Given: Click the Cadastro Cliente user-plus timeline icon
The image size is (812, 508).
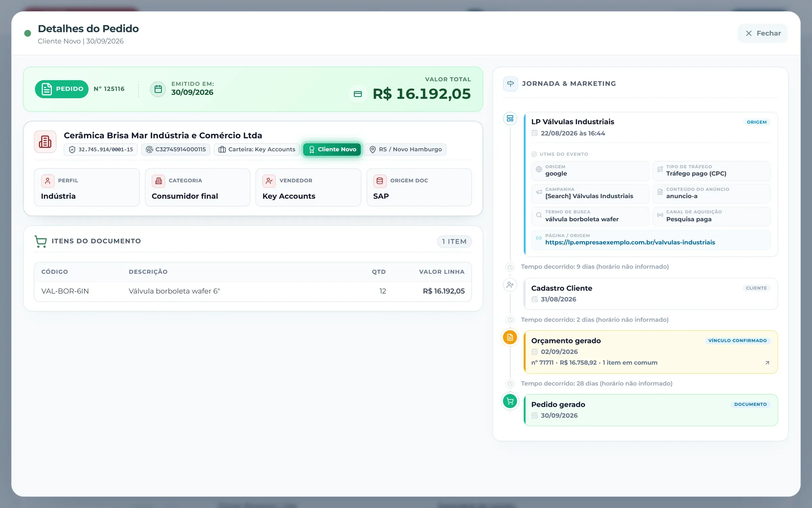Looking at the screenshot, I should (x=510, y=285).
